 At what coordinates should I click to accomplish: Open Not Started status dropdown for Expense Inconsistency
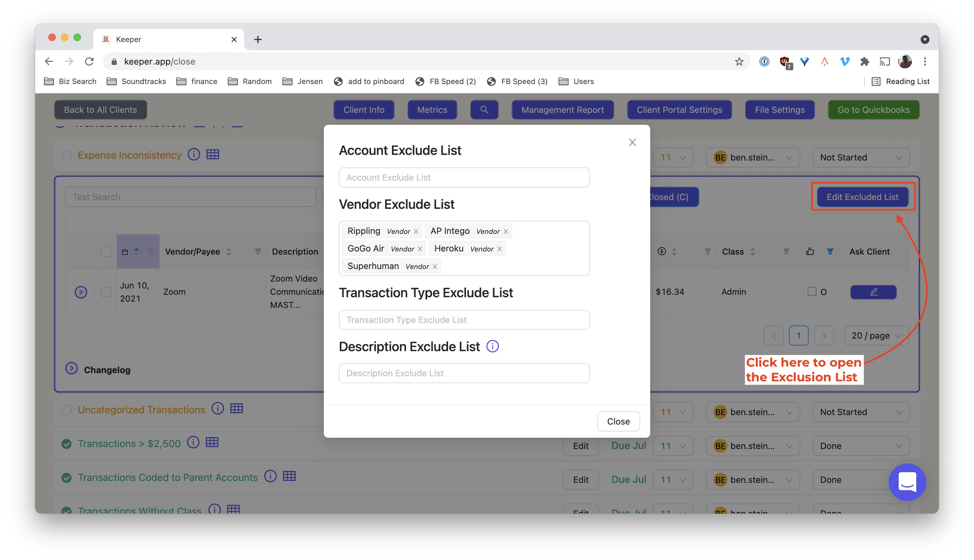[861, 158]
